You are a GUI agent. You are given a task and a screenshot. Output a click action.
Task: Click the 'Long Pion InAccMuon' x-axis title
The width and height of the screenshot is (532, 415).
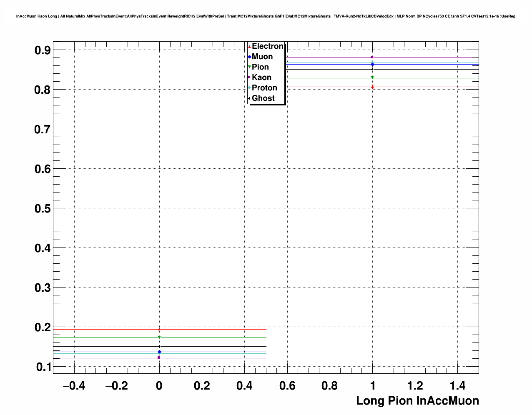[x=417, y=401]
